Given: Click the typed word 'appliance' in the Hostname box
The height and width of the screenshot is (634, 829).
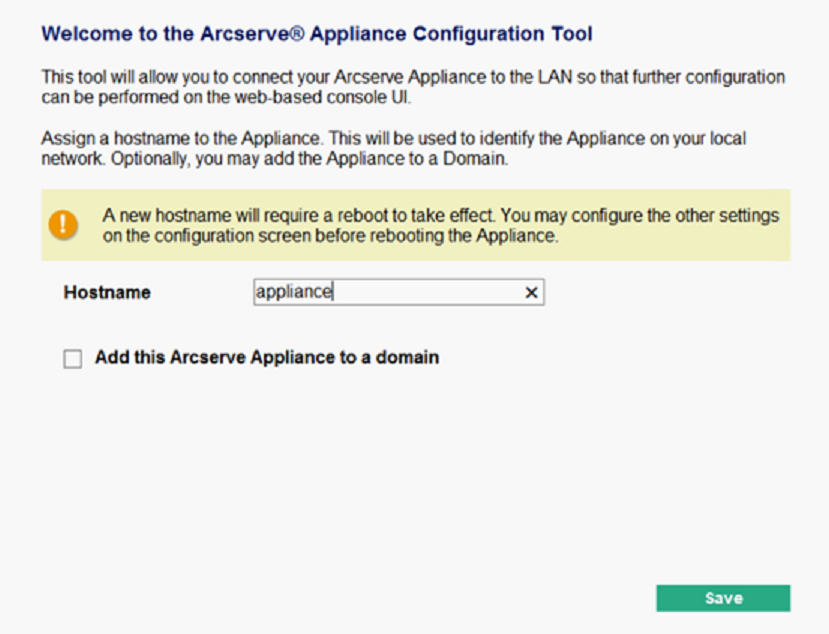Looking at the screenshot, I should click(x=294, y=292).
